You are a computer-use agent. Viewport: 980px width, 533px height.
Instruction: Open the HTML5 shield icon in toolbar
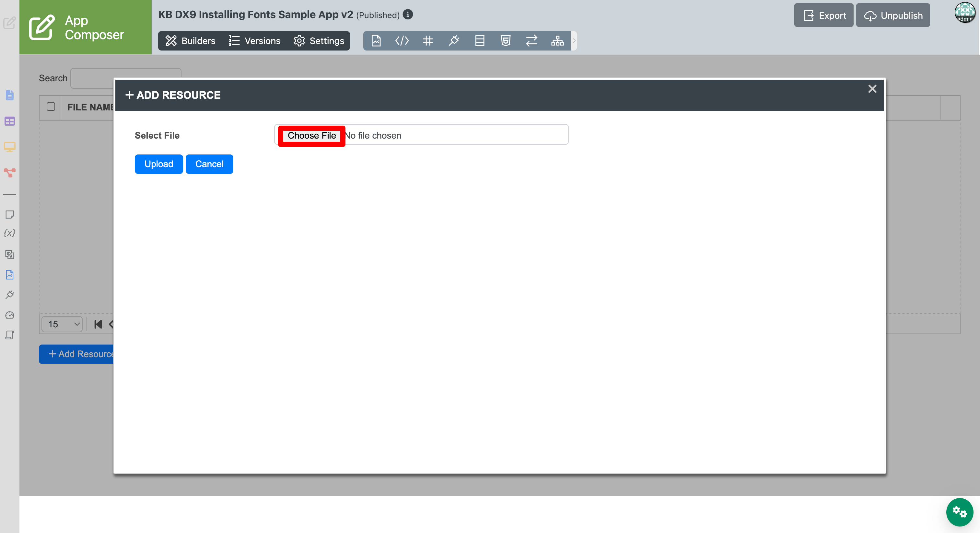pyautogui.click(x=506, y=41)
